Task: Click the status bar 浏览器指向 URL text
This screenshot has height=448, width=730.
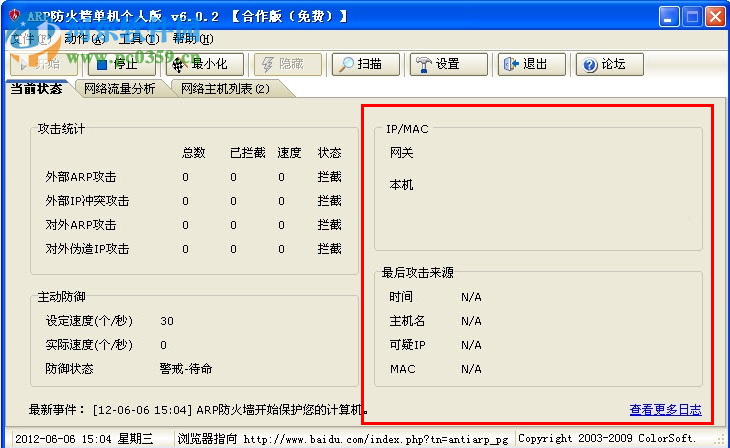Action: tap(343, 439)
